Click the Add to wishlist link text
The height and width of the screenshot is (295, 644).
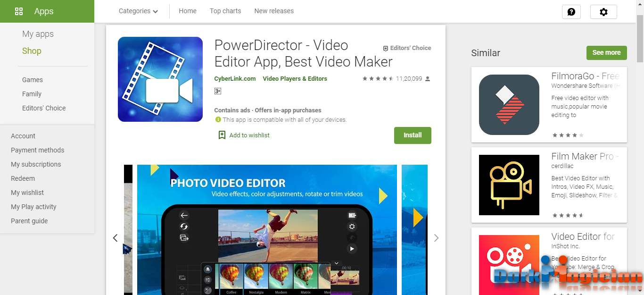pyautogui.click(x=249, y=135)
